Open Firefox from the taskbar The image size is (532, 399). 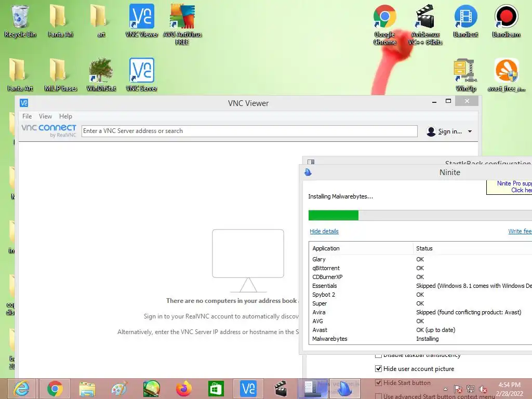pyautogui.click(x=183, y=389)
